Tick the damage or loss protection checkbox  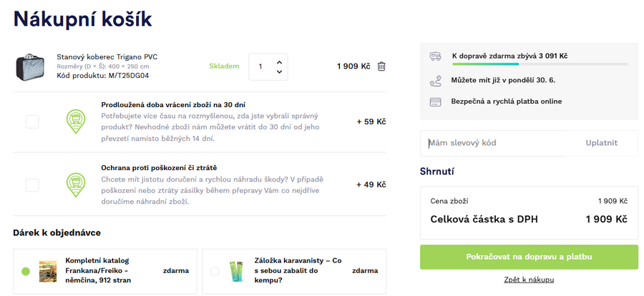click(32, 185)
